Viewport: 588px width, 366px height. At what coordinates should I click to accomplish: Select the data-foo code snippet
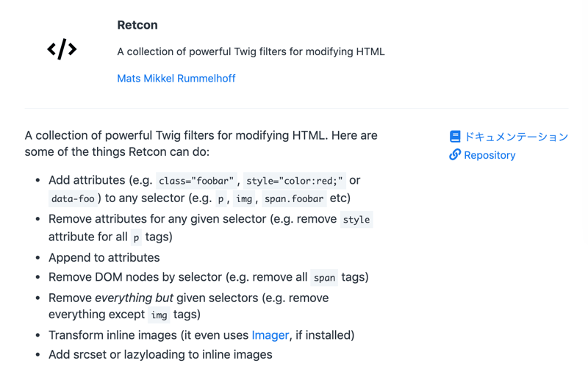tap(73, 198)
